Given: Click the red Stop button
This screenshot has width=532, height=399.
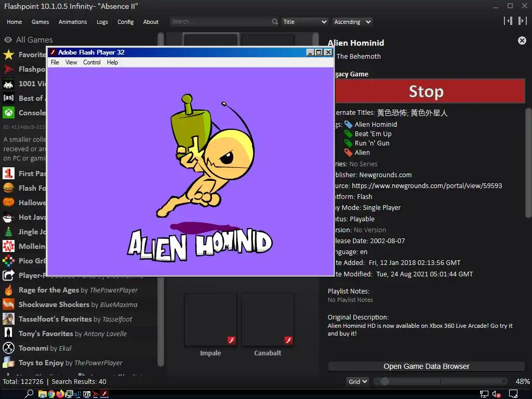Looking at the screenshot, I should click(x=430, y=91).
